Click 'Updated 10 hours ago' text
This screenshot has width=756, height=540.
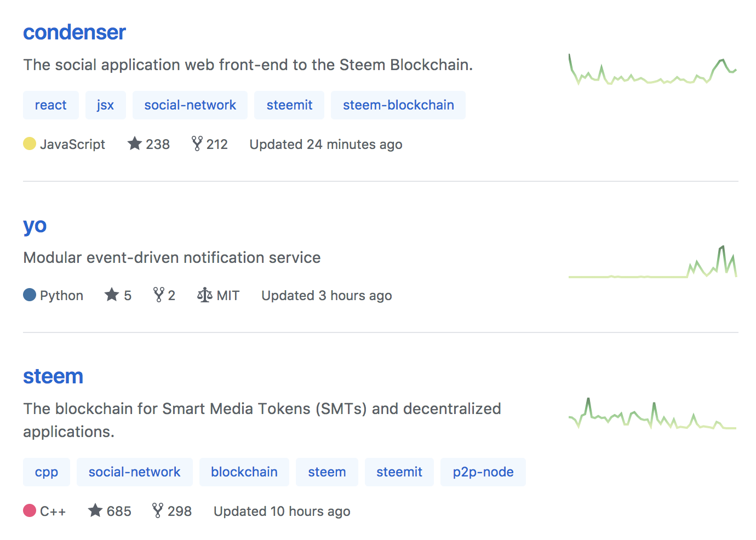tap(282, 512)
